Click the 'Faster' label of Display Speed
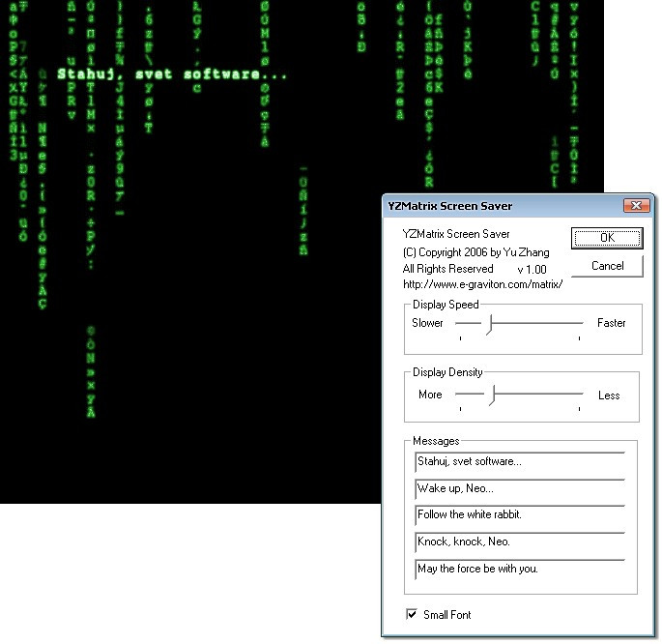The height and width of the screenshot is (644, 662). point(611,323)
